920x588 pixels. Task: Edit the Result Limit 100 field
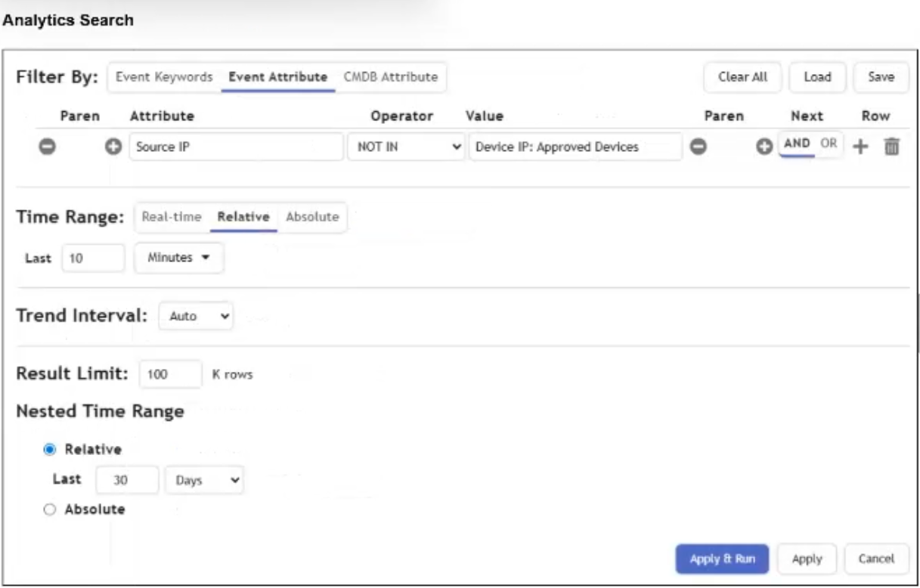[x=171, y=374]
